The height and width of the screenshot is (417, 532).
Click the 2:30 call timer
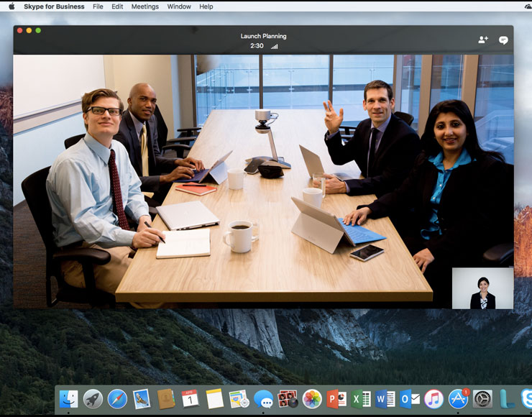pyautogui.click(x=257, y=46)
